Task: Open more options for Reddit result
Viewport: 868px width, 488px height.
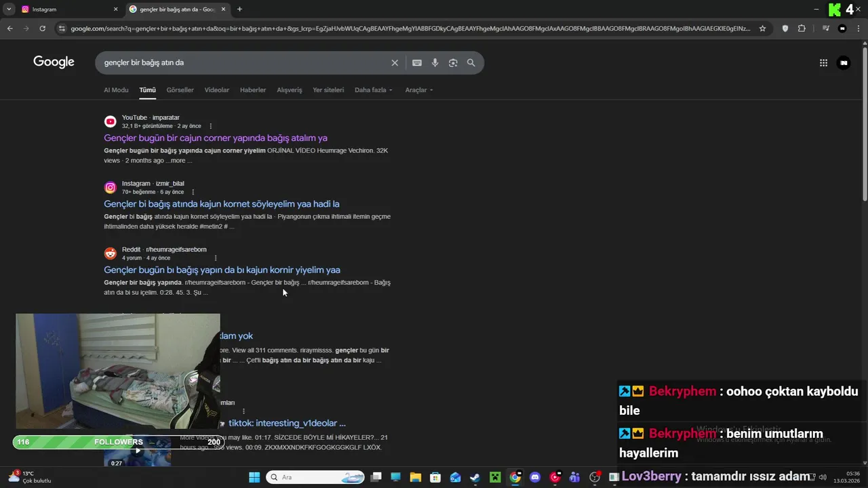Action: [x=216, y=258]
